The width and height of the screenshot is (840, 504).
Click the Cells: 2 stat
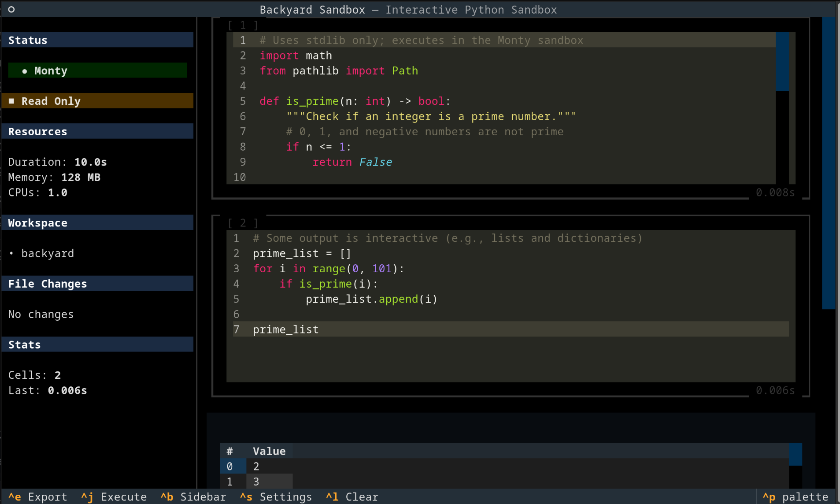(x=34, y=375)
